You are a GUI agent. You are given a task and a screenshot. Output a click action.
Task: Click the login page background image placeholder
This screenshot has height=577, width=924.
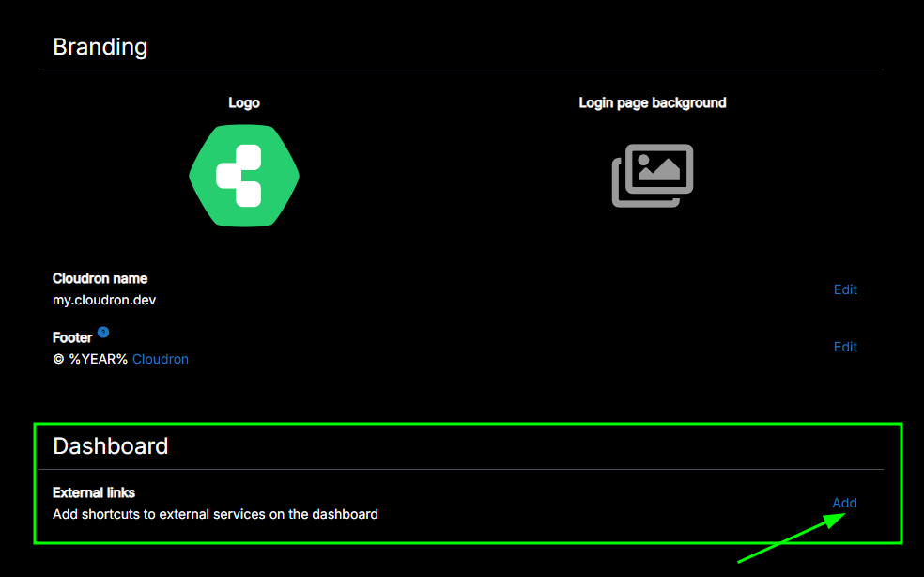tap(653, 175)
